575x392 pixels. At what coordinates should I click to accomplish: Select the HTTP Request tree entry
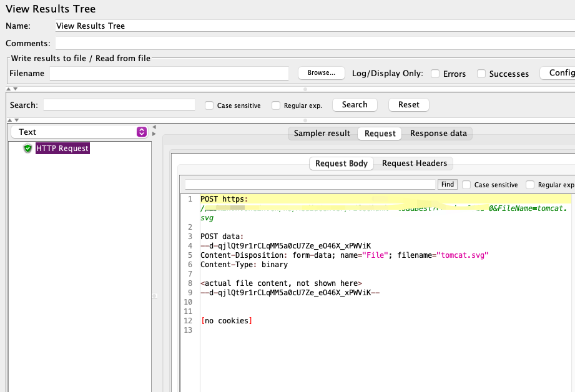pos(62,149)
